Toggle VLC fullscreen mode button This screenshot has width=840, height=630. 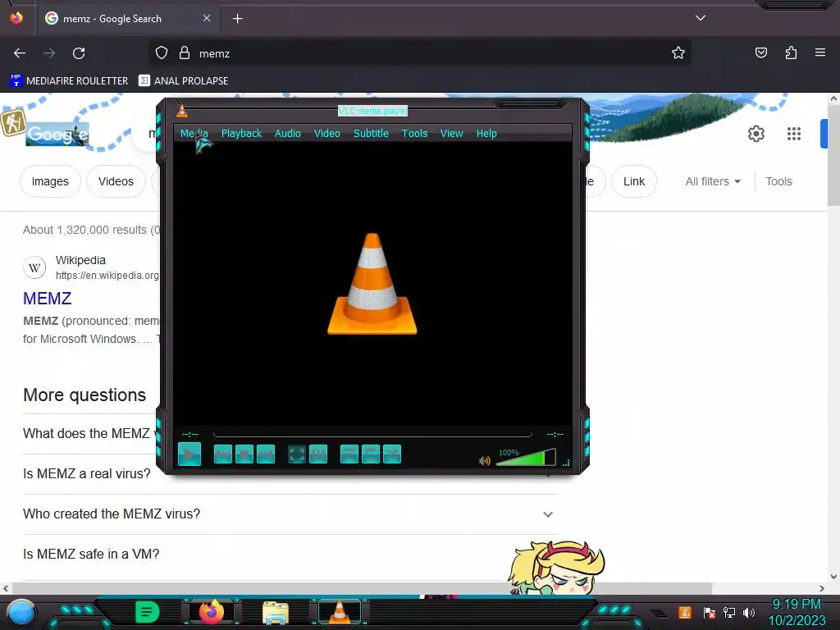click(297, 454)
